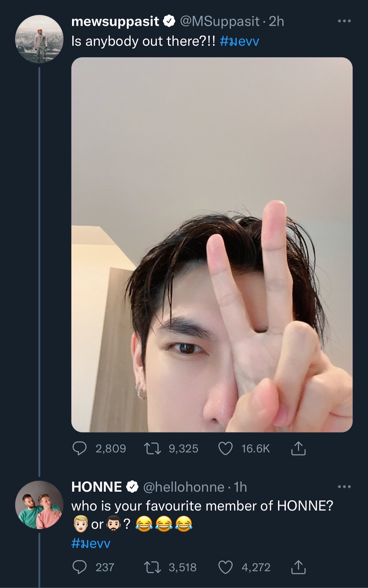Click the mewsuppasit display name
The width and height of the screenshot is (368, 588).
tap(115, 21)
